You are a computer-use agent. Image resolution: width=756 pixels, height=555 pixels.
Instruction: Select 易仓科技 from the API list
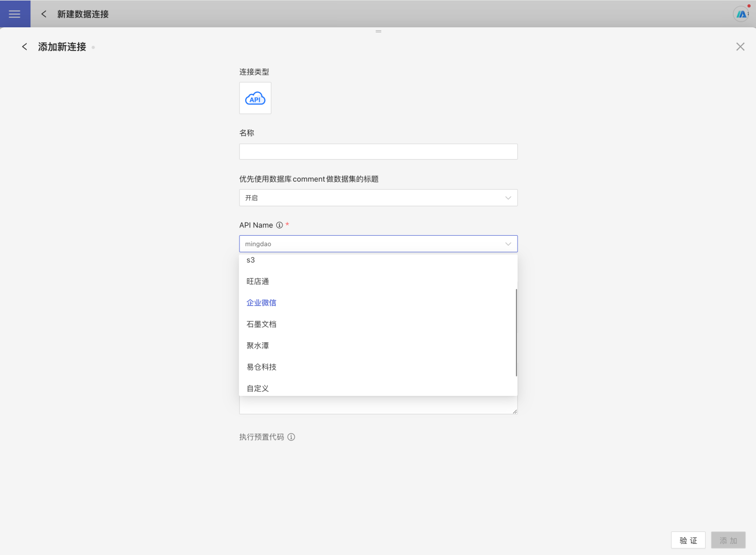261,367
